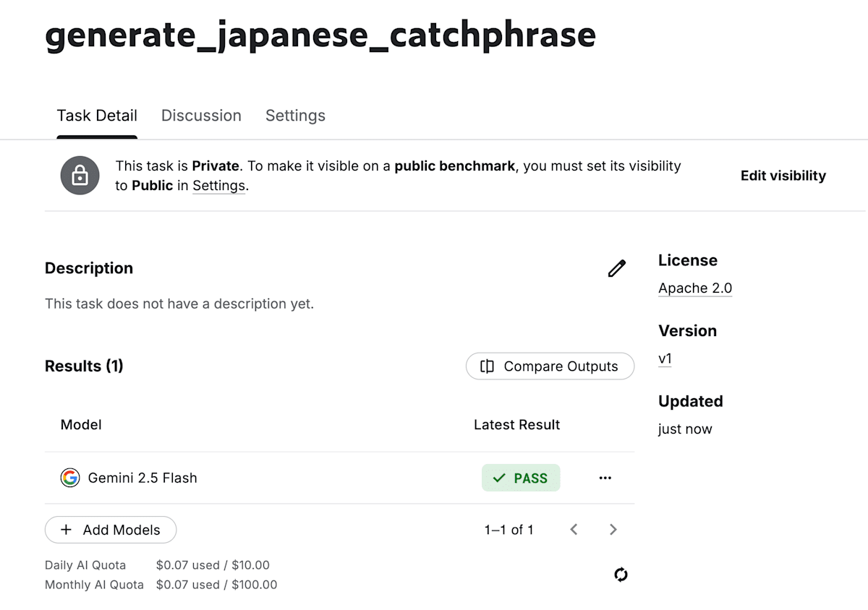The width and height of the screenshot is (868, 610).
Task: Go to next results page arrow
Action: point(613,530)
